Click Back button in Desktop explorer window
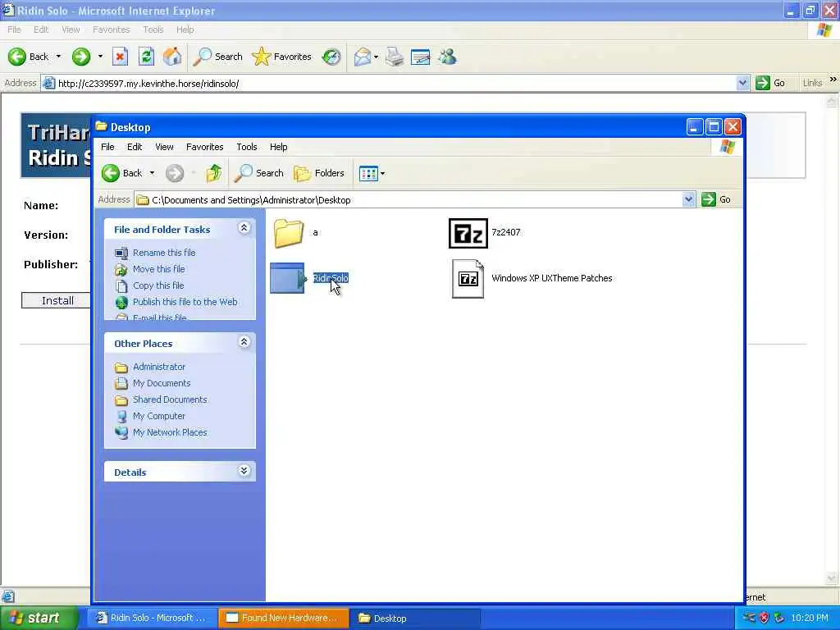Screen dimensions: 840x630 (122, 173)
